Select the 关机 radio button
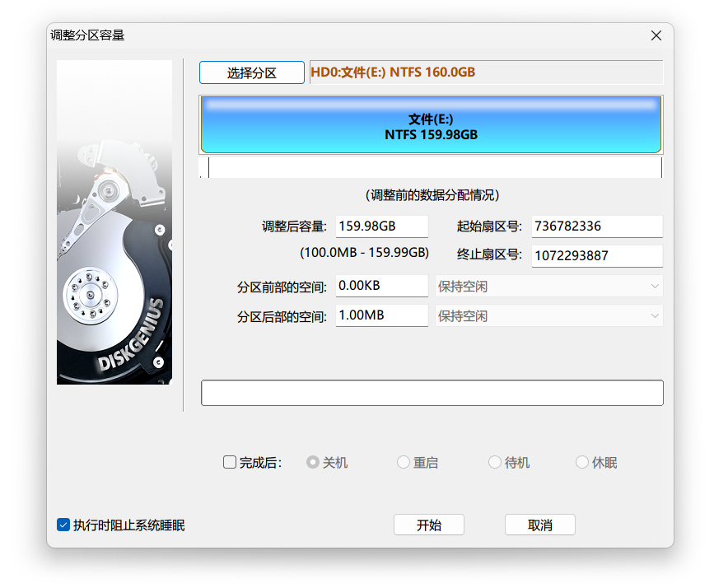The width and height of the screenshot is (728, 588). coord(313,463)
